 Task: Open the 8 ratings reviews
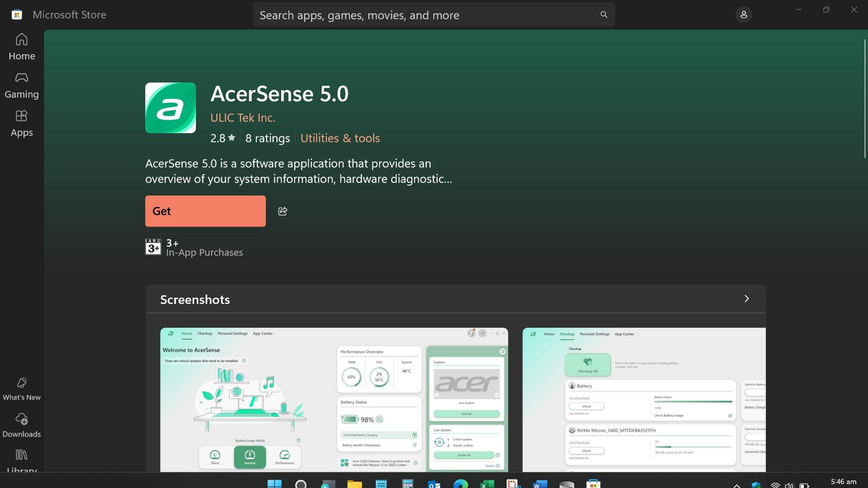coord(268,138)
